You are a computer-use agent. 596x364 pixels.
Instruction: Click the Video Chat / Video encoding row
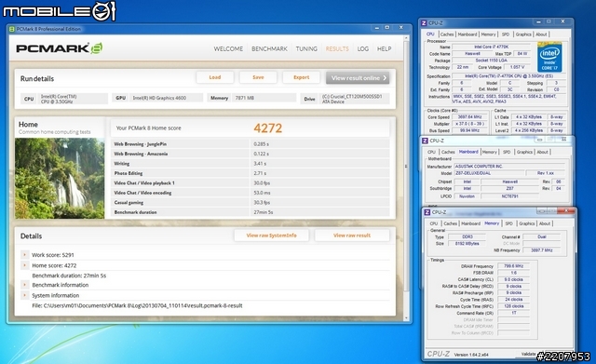coord(251,193)
